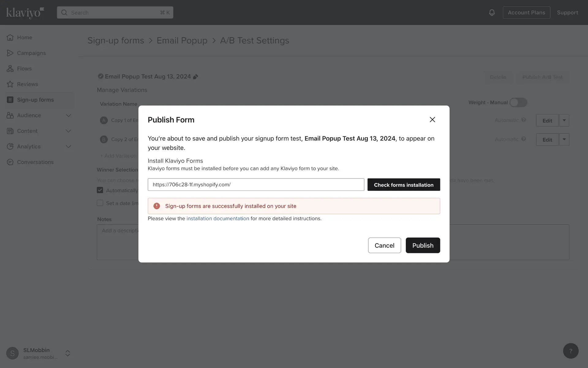Click the Klaviyo logo
The height and width of the screenshot is (368, 588).
25,13
